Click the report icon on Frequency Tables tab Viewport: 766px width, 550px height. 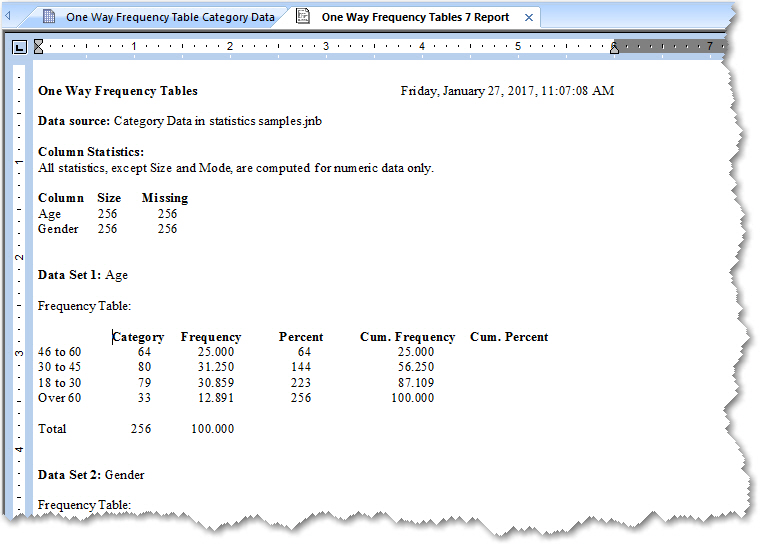[x=303, y=17]
